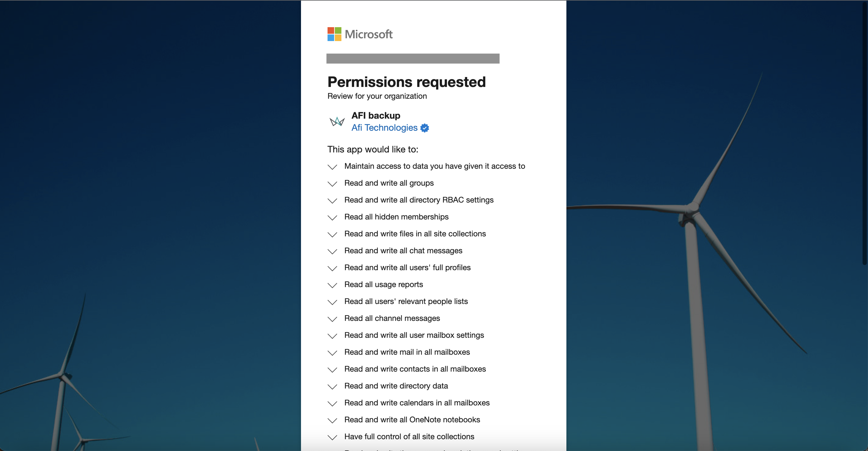The width and height of the screenshot is (868, 451).
Task: Click the redacted account bar
Action: pyautogui.click(x=413, y=58)
